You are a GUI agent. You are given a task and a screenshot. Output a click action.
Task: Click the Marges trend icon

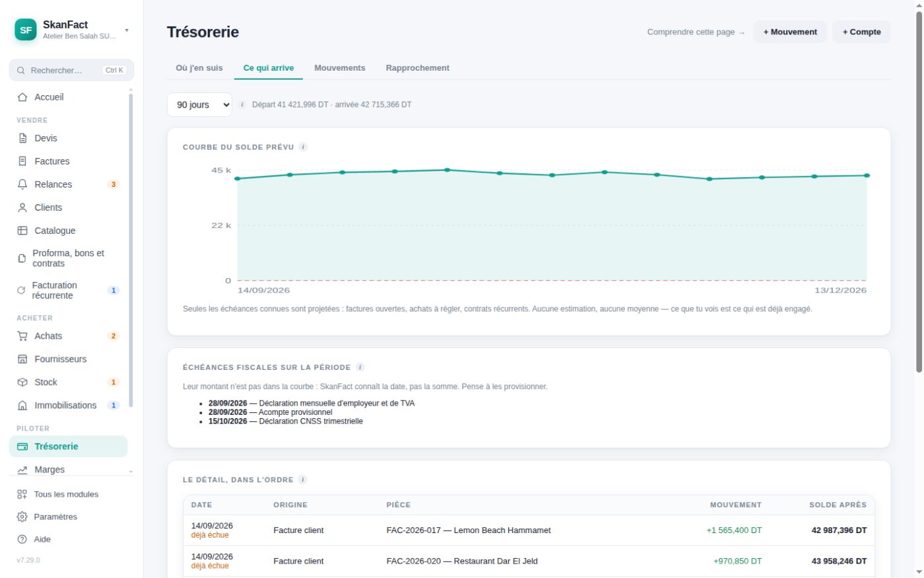[x=22, y=470]
